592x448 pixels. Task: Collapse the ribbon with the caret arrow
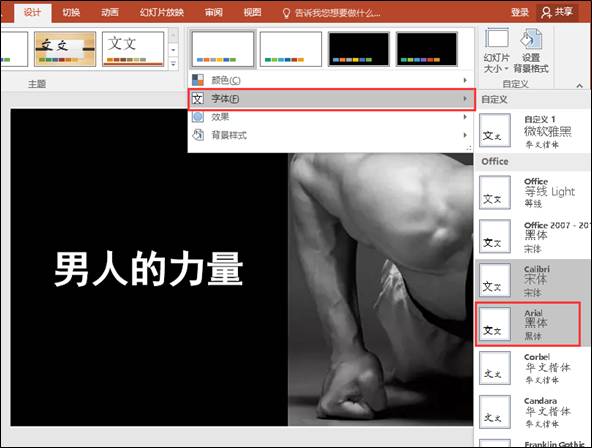pyautogui.click(x=580, y=86)
